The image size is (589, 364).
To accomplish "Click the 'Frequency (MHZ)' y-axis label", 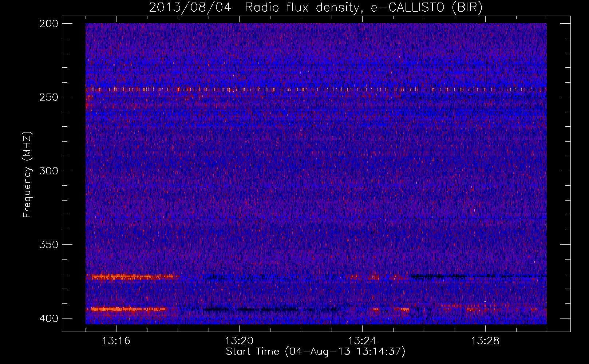I will click(27, 175).
